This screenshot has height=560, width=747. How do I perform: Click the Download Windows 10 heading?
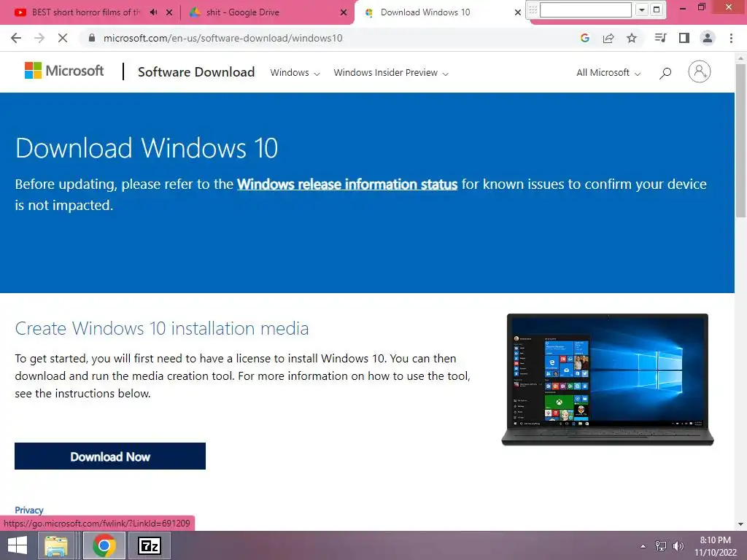[x=146, y=147]
